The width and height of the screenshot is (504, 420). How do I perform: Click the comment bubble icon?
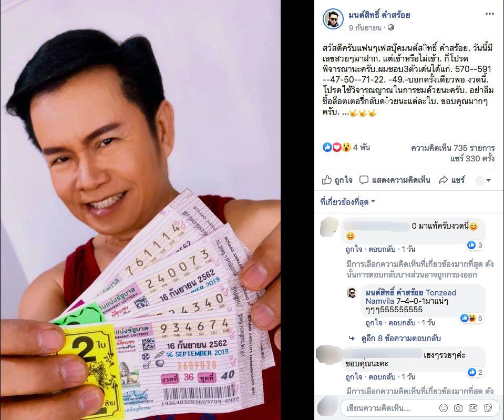point(364,180)
